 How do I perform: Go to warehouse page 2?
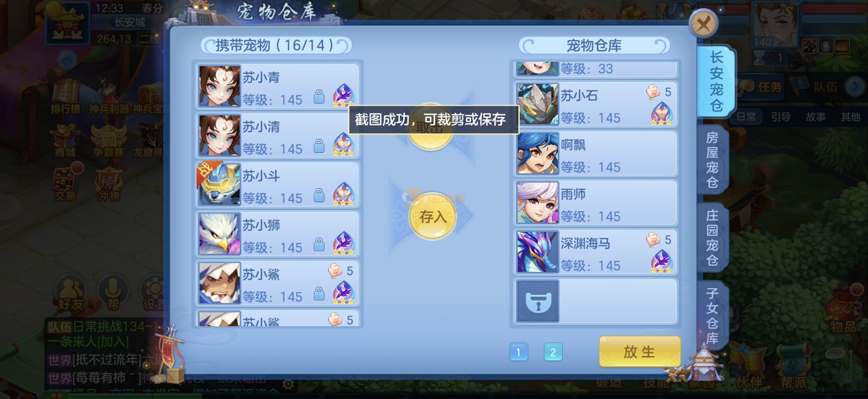pos(553,352)
